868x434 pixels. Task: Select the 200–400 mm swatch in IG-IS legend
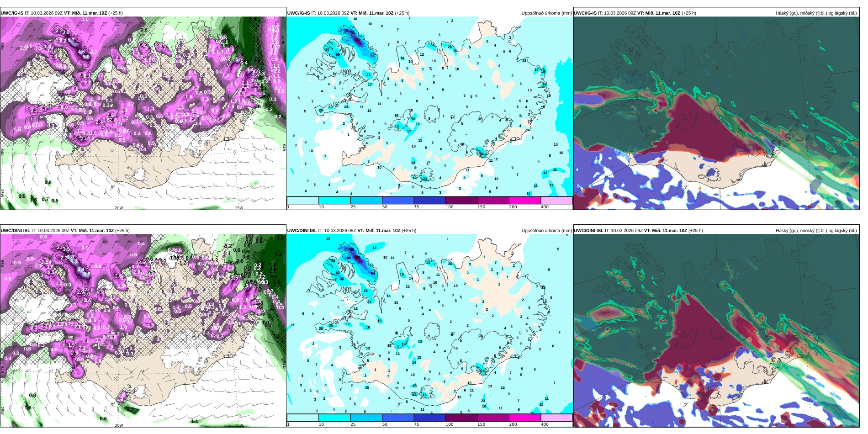525,200
